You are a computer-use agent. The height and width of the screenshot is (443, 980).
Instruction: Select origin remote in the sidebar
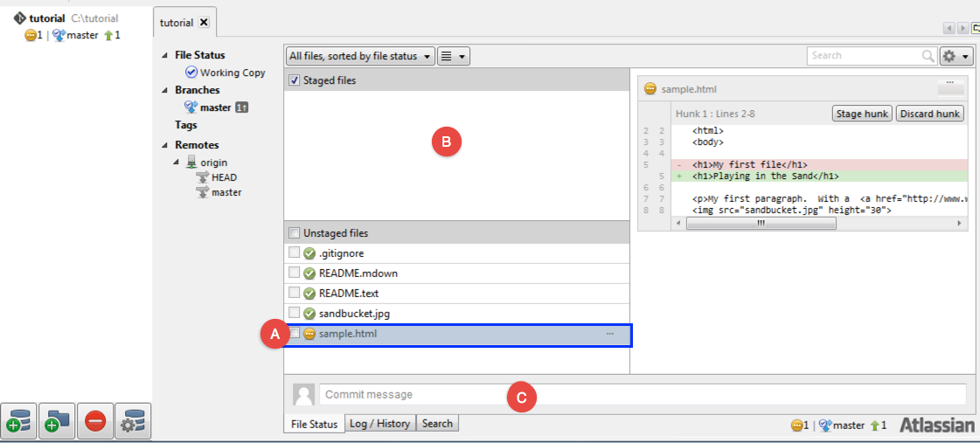[214, 163]
